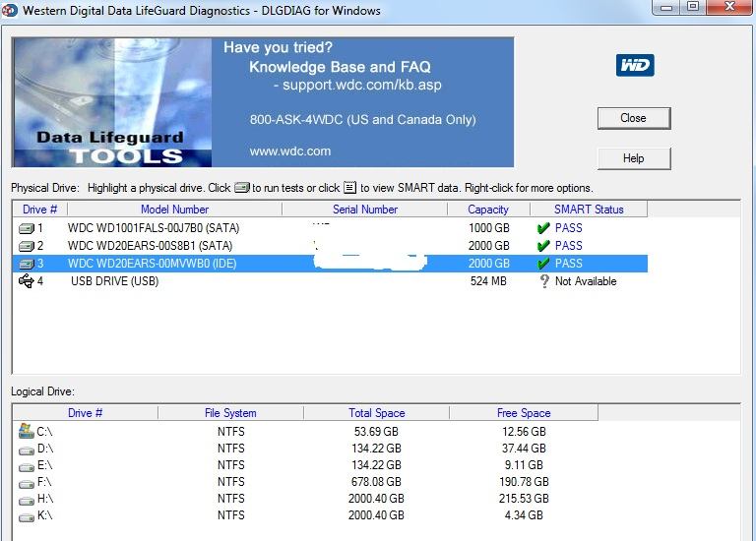Click the WD logo

(x=635, y=65)
